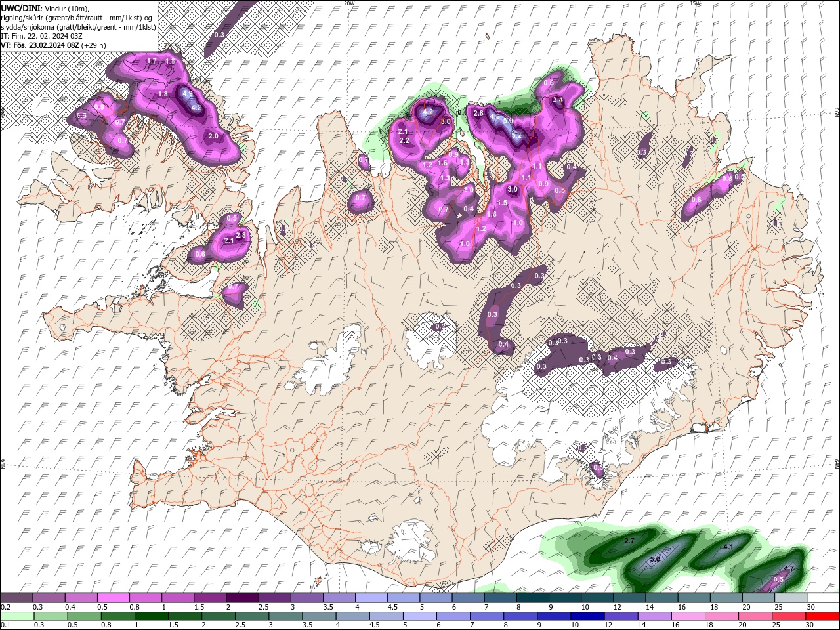Pick the dull purple 0.2 snow-scale swatch
The image size is (840, 630).
pos(16,597)
